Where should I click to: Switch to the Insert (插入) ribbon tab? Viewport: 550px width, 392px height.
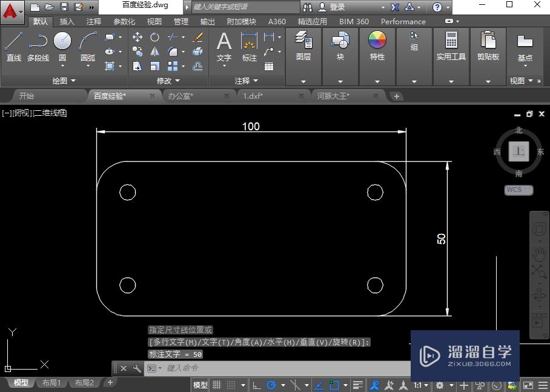coord(67,21)
